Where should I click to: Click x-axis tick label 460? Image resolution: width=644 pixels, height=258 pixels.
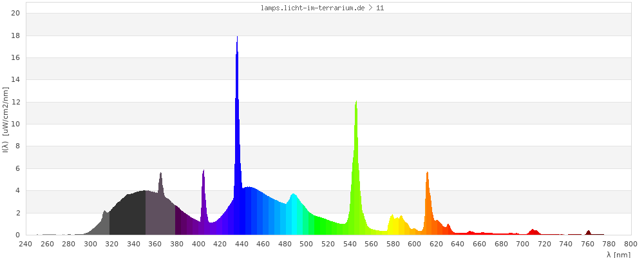(263, 244)
